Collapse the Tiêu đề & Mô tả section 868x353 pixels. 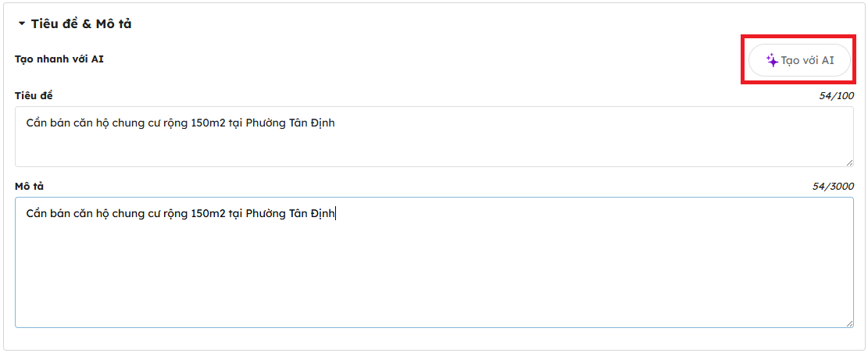tap(22, 24)
